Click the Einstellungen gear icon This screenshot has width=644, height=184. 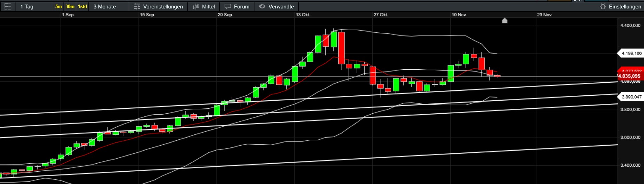(603, 7)
